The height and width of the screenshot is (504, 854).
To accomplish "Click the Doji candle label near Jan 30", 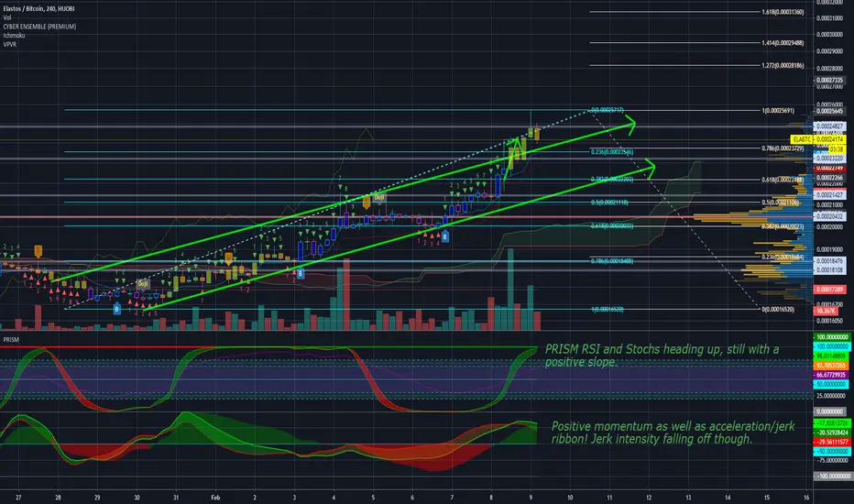I will pos(143,283).
